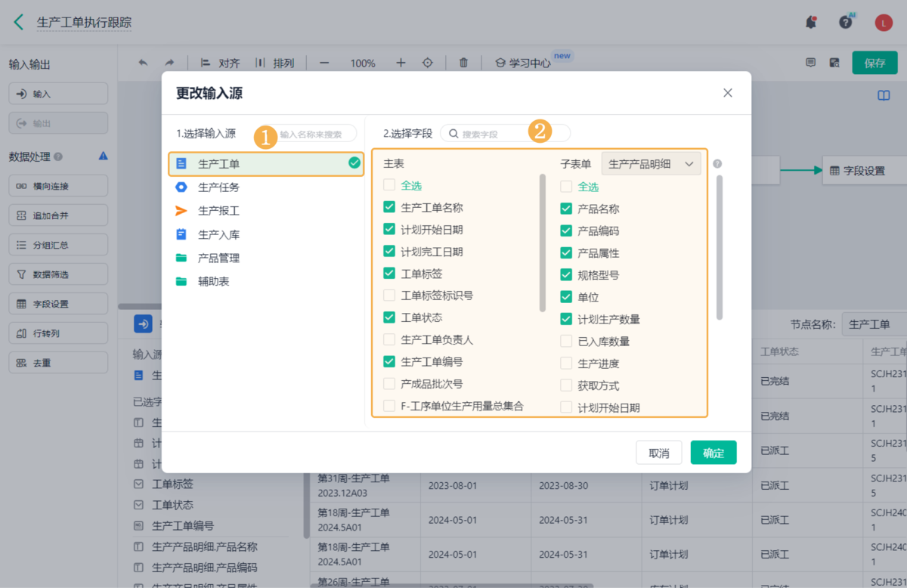Screen dimensions: 907x588
Task: Uncheck 工单状态 field
Action: [389, 317]
